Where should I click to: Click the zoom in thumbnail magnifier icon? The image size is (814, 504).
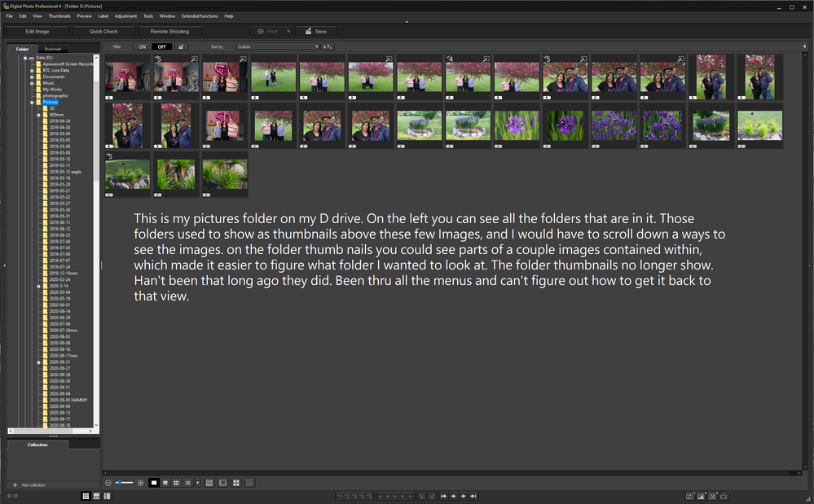140,483
